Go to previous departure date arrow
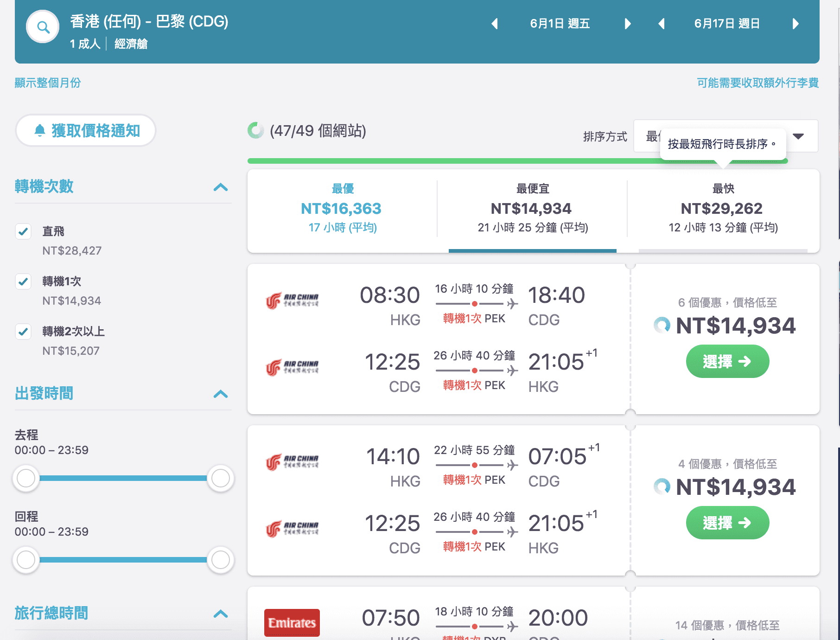 click(x=495, y=24)
